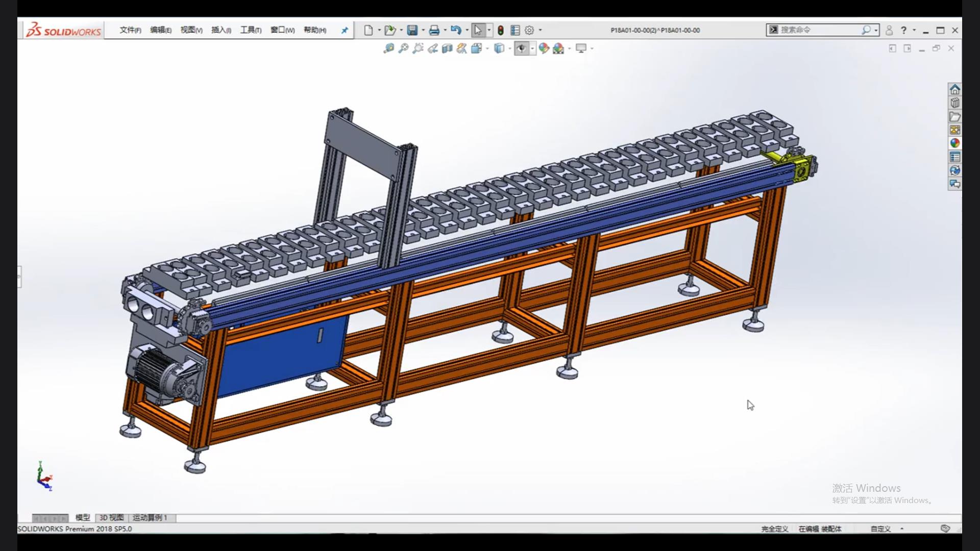Click the expand-right panel button in the document window
This screenshot has height=551, width=980.
coord(907,48)
